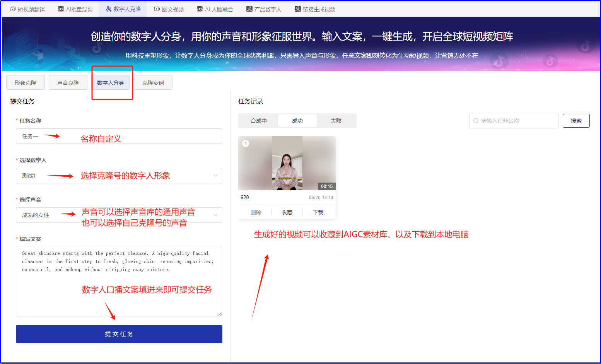Screen dimensions: 601x364
Task: Click the 链接生成视频 icon
Action: 297,9
